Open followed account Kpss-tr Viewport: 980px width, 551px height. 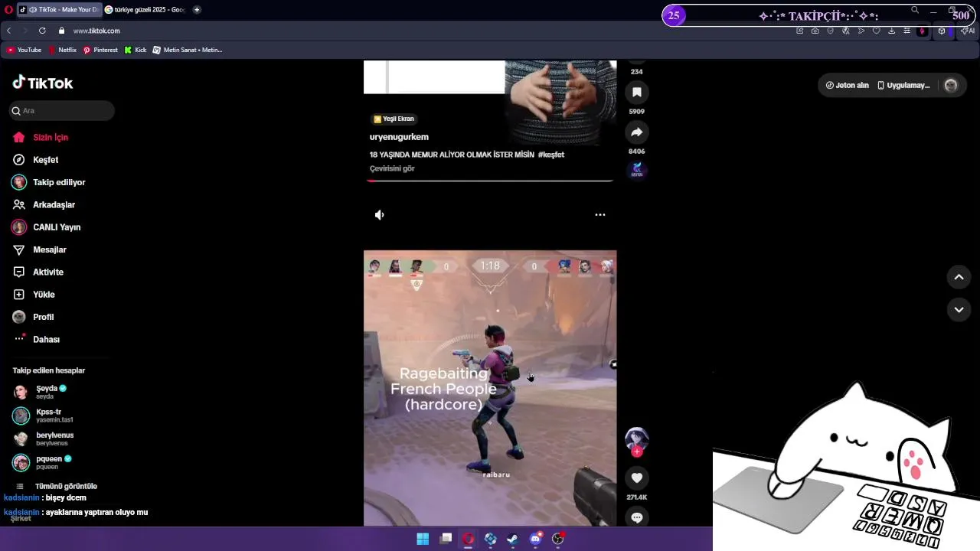coord(43,416)
